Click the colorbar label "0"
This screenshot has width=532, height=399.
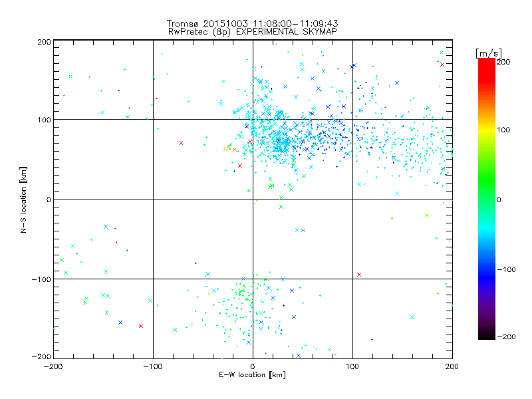coord(499,199)
